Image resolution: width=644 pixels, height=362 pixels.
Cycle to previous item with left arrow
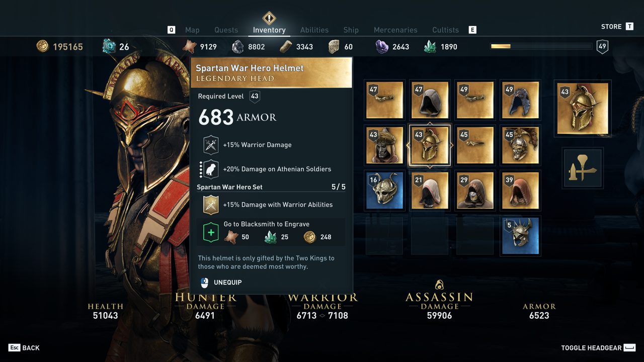point(408,145)
